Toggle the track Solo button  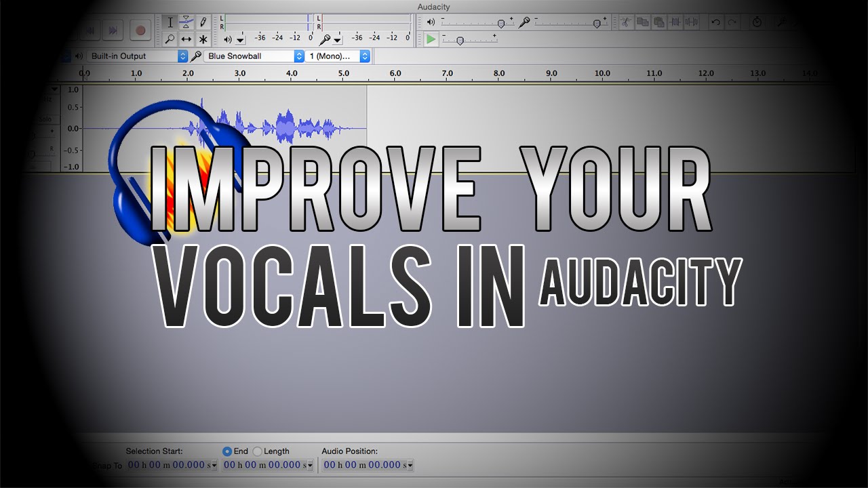point(45,119)
